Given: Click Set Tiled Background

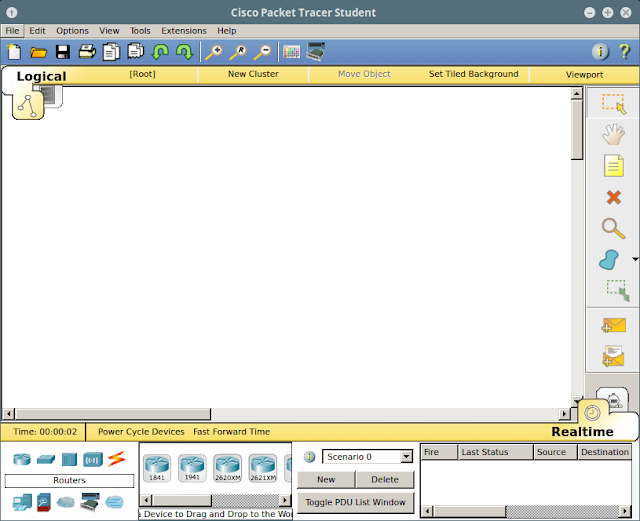Looking at the screenshot, I should coord(473,74).
